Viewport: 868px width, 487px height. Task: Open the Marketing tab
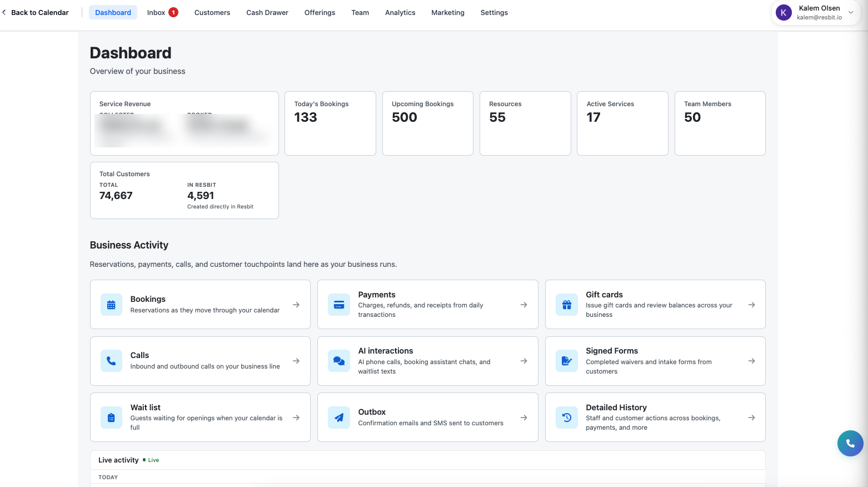point(448,12)
